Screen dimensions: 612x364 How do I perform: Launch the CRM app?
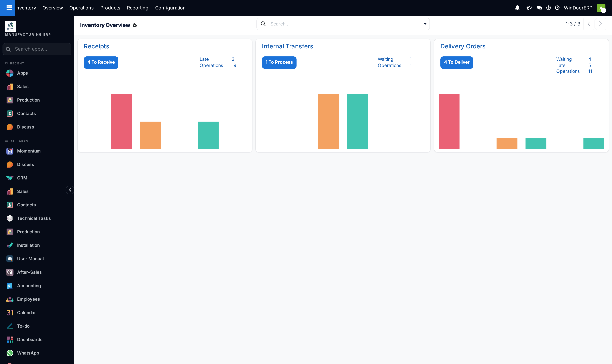click(37, 178)
